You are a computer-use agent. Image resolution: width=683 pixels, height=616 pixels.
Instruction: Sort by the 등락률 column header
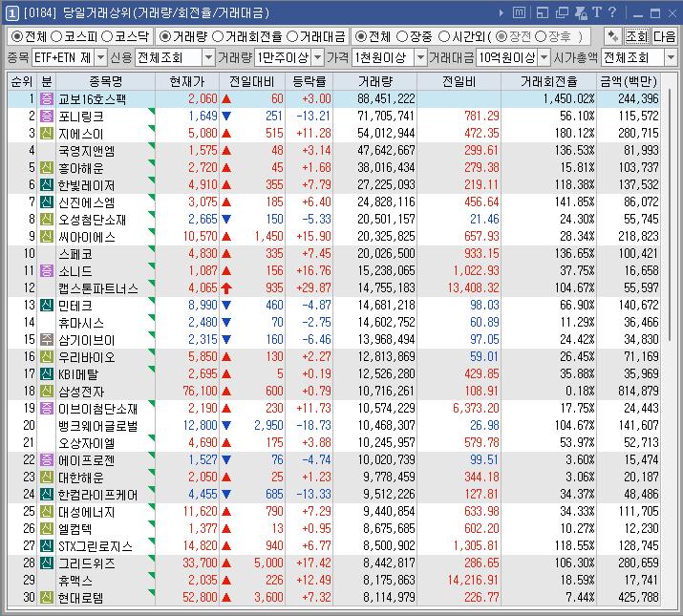[x=309, y=81]
